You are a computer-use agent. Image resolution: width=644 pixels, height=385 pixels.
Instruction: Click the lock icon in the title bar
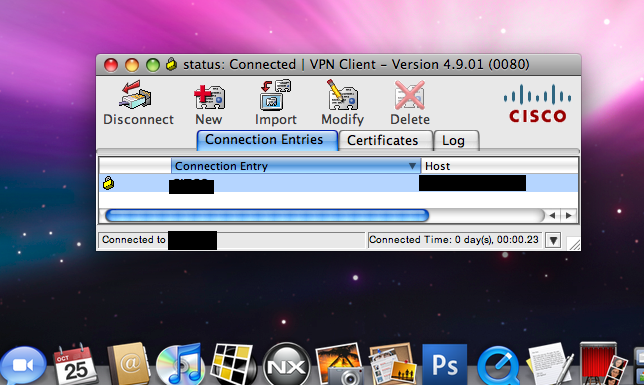point(172,64)
